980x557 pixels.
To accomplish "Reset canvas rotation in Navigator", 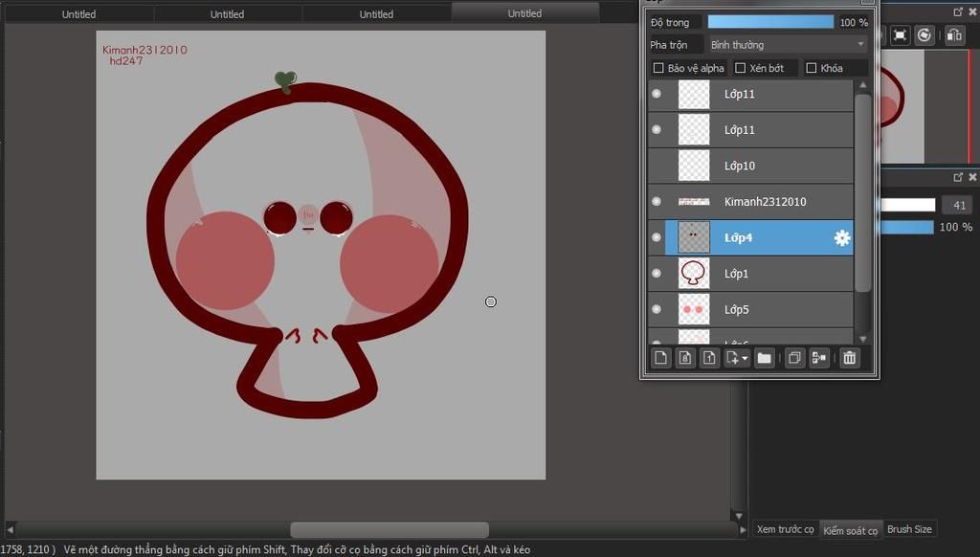I will tap(924, 35).
